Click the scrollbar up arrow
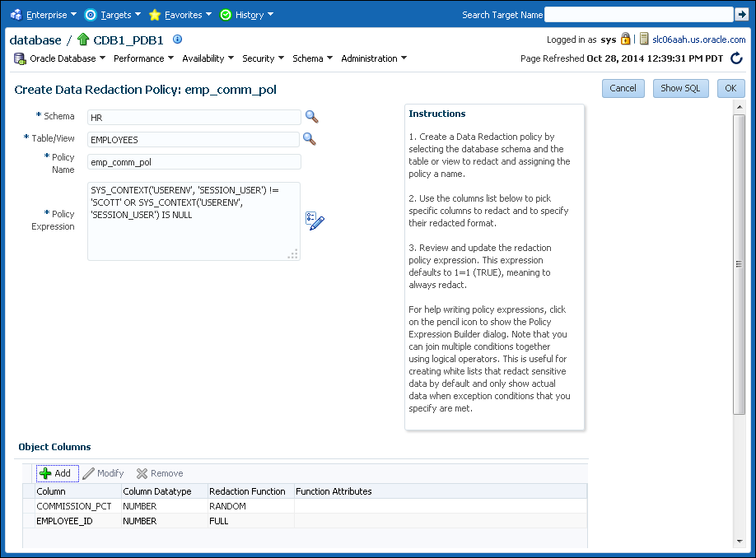The height and width of the screenshot is (558, 756). coord(739,107)
